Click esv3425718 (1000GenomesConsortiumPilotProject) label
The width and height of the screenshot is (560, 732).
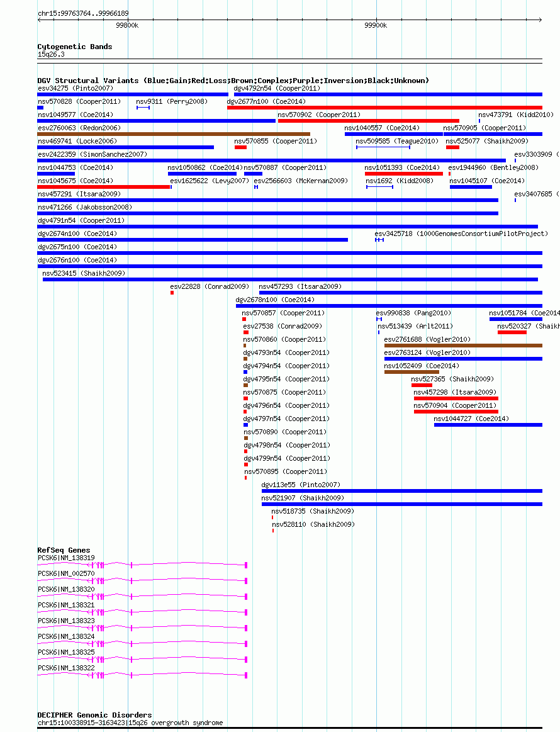pyautogui.click(x=461, y=234)
